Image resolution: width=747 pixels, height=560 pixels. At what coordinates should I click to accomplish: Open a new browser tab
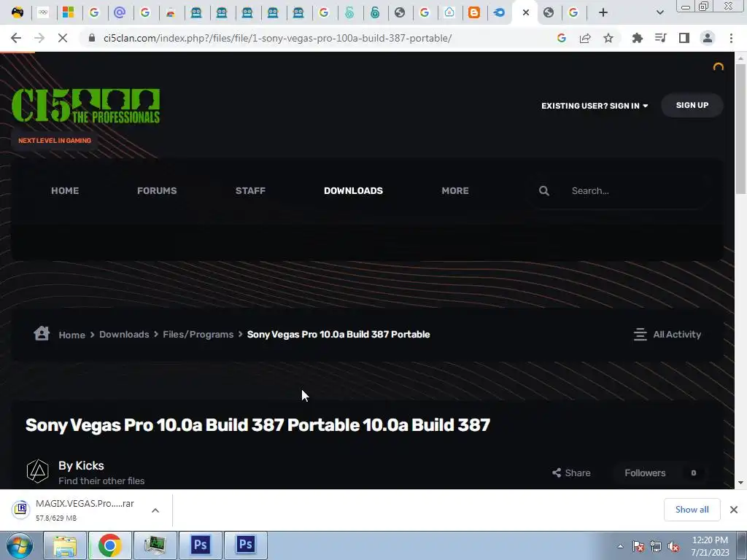tap(603, 12)
